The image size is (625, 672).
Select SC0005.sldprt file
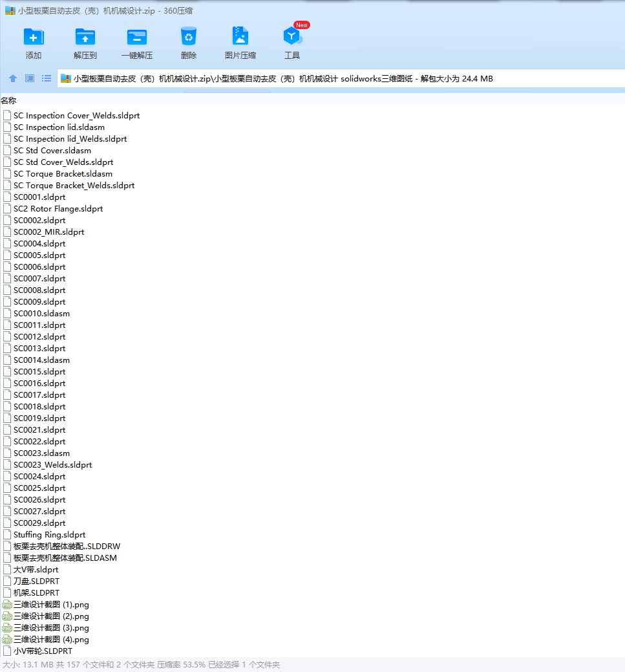click(x=39, y=255)
